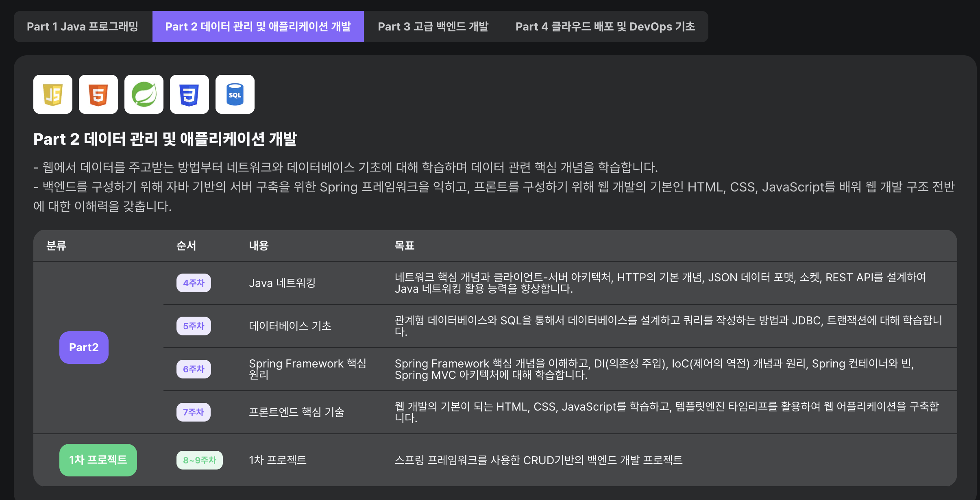
Task: Go to Part 4 클라우드 배포 tab
Action: [x=605, y=27]
